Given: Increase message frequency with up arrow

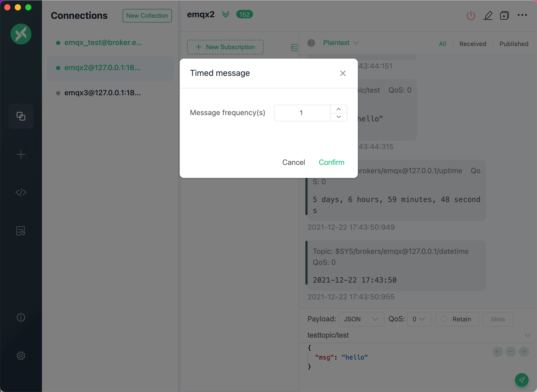Looking at the screenshot, I should point(339,109).
